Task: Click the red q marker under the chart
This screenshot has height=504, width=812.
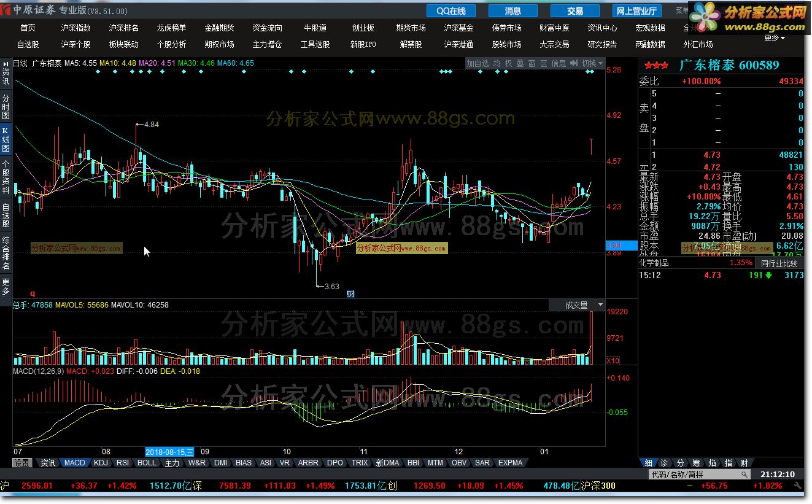Action: click(x=33, y=293)
